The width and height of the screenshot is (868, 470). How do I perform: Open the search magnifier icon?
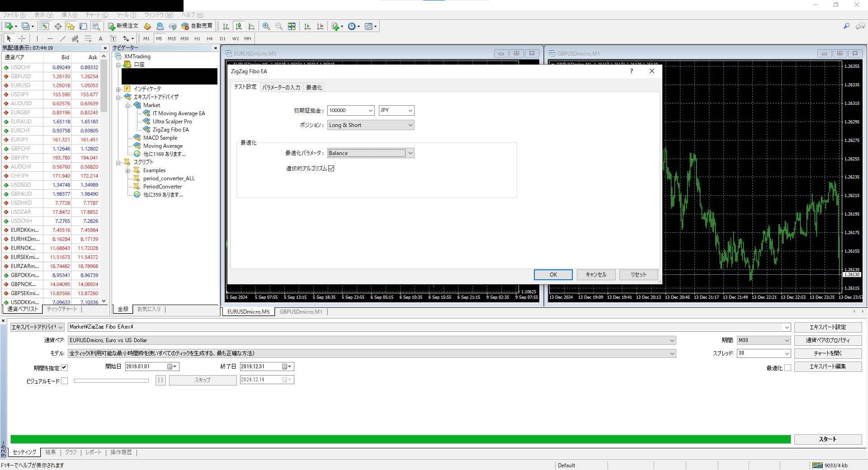point(846,26)
